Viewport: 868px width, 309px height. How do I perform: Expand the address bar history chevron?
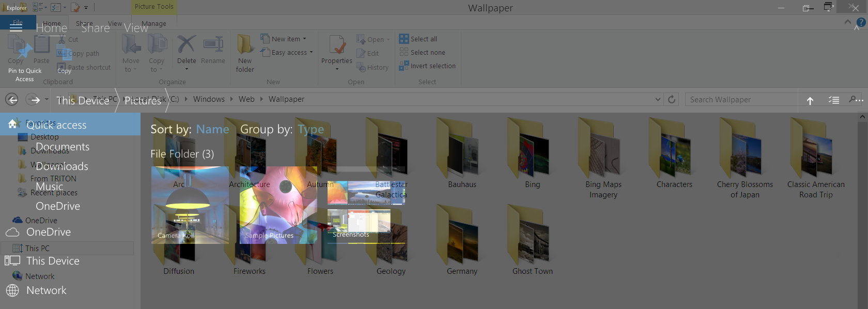(658, 99)
